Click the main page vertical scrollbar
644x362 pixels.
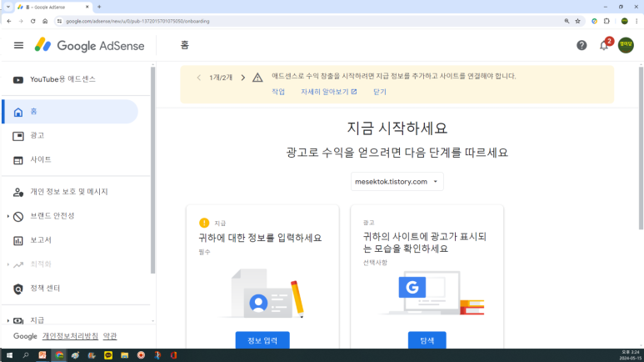(642, 148)
